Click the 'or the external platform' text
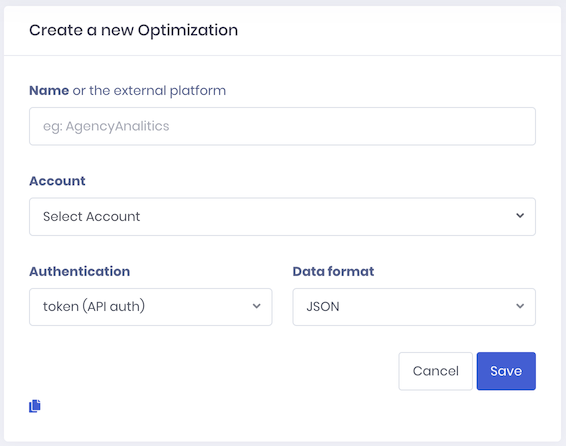The image size is (566, 446). tap(149, 91)
